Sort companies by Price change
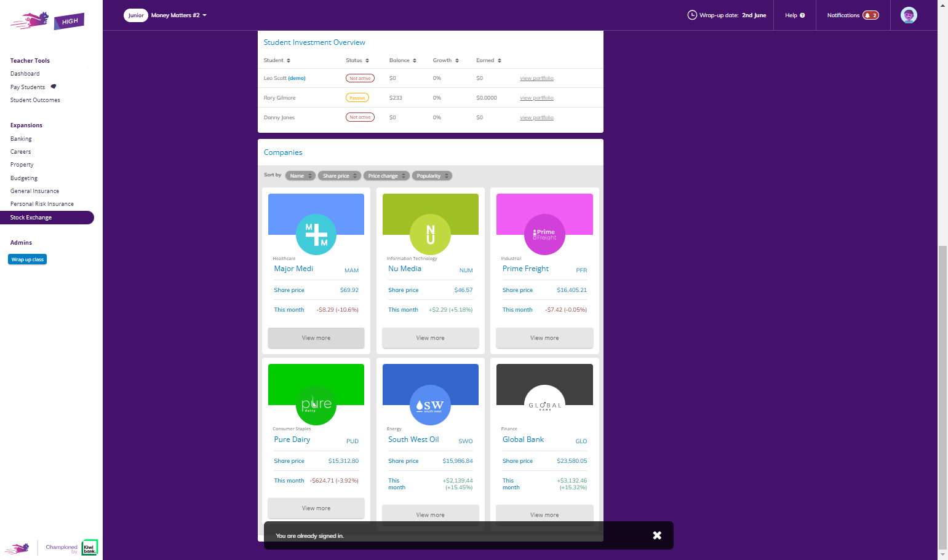This screenshot has height=560, width=948. click(386, 176)
